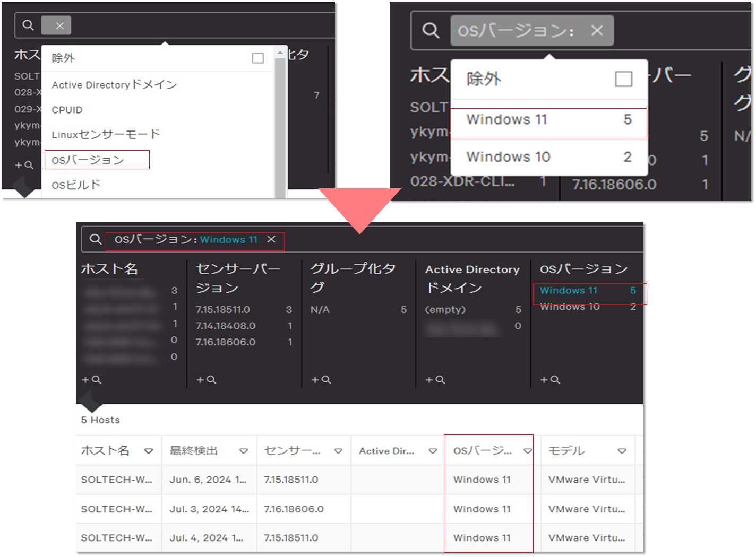This screenshot has height=557, width=756.
Task: Add search filter under ホスト名 facet
Action: coord(91,380)
